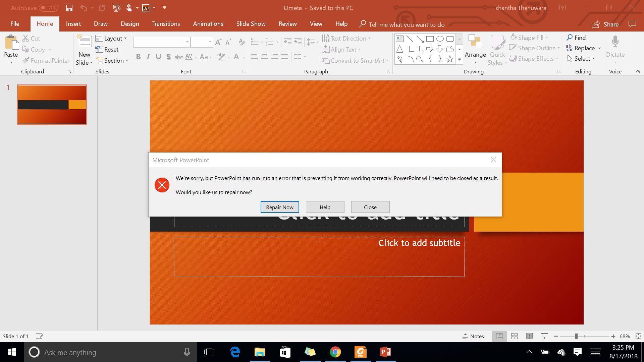Open the Layout dropdown in Slides panel
The width and height of the screenshot is (644, 362).
click(112, 39)
